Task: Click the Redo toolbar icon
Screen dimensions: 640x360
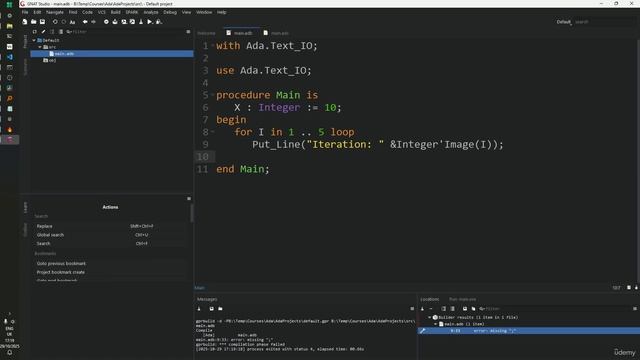Action: 64,22
